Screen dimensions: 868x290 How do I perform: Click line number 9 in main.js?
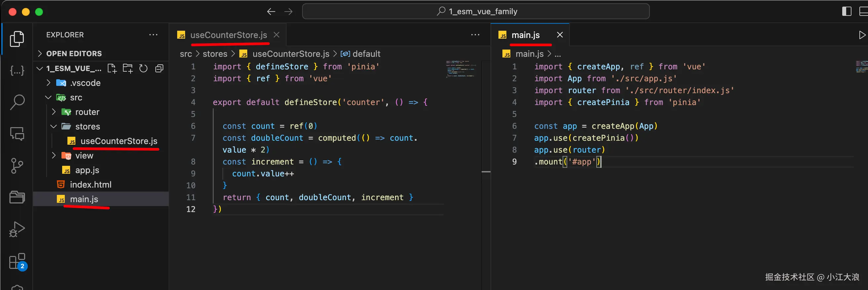pyautogui.click(x=514, y=162)
